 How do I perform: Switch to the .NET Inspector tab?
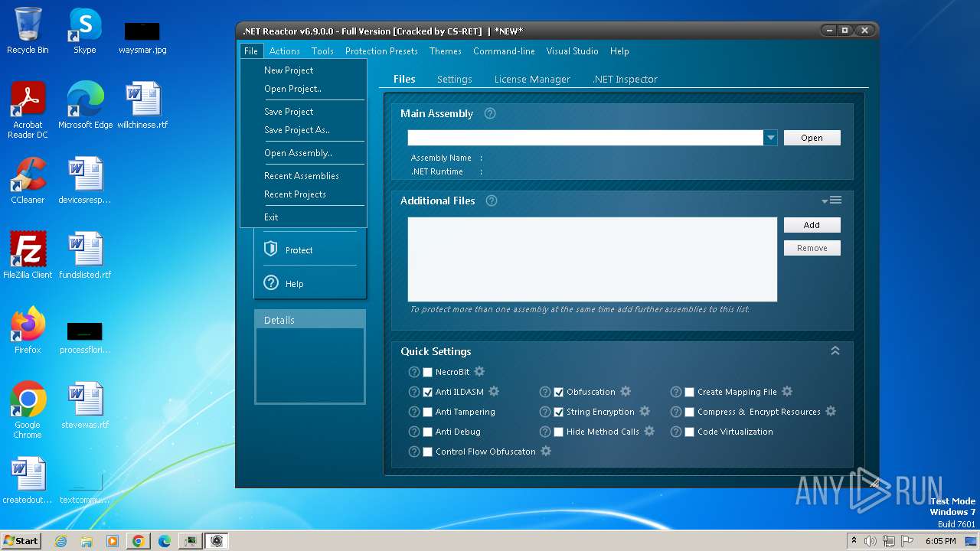click(x=625, y=80)
